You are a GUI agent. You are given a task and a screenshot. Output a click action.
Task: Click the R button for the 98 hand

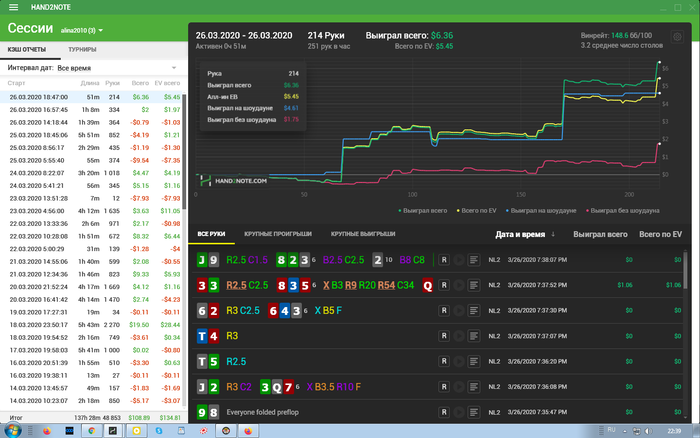click(x=444, y=412)
